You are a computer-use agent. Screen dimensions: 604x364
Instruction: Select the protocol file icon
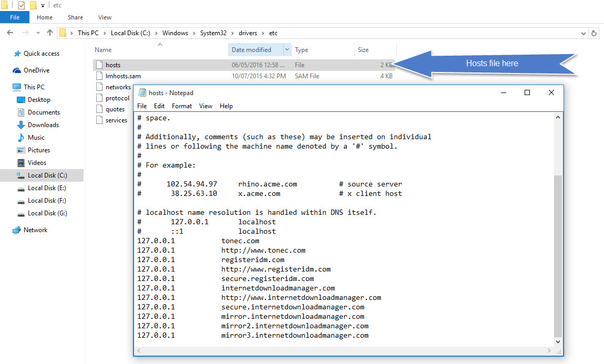(x=99, y=98)
